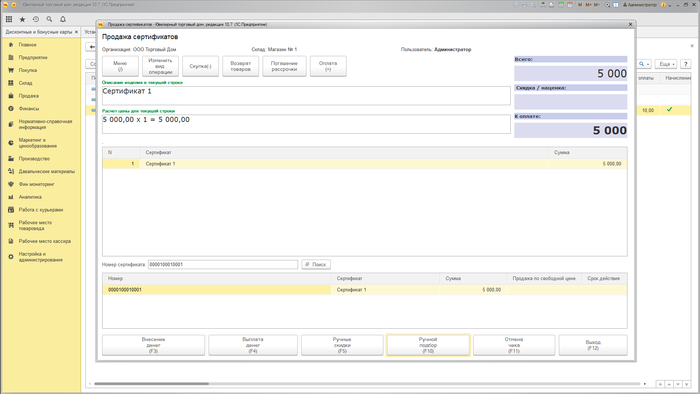Click the M+ memory add icon

point(588,5)
